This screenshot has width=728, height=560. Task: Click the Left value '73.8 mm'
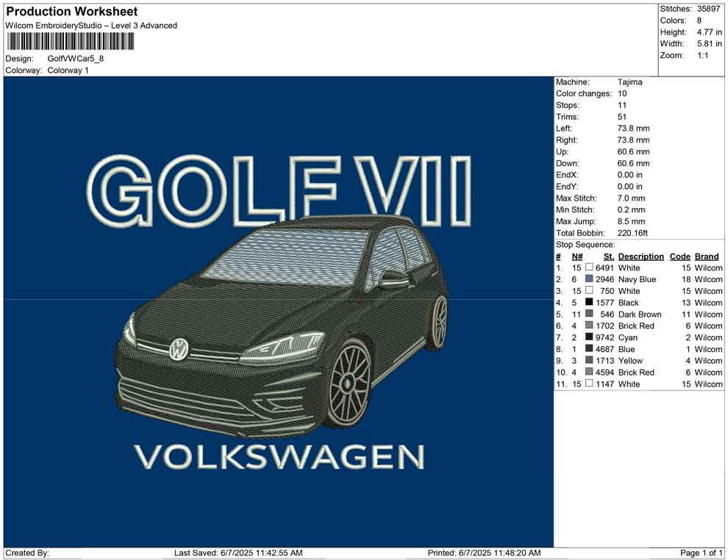point(634,128)
